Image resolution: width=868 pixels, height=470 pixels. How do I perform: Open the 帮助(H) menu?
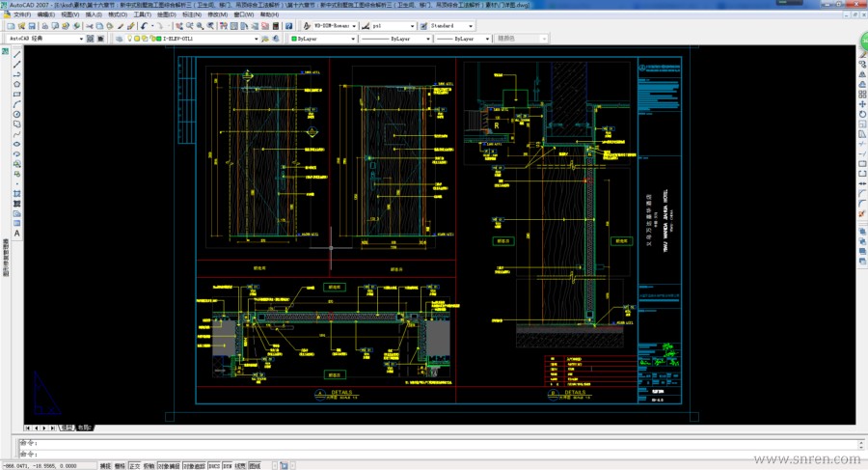(x=269, y=14)
